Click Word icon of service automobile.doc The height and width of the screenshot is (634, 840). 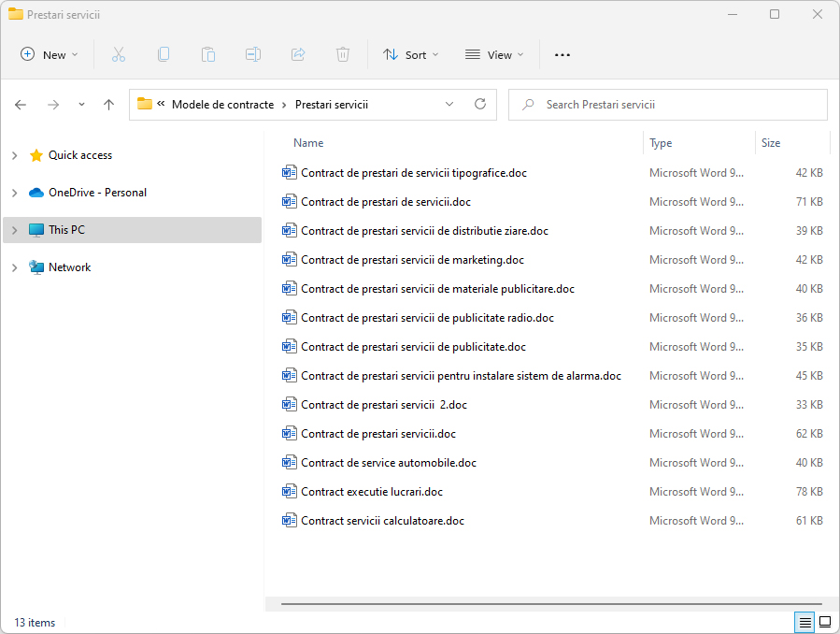click(290, 462)
